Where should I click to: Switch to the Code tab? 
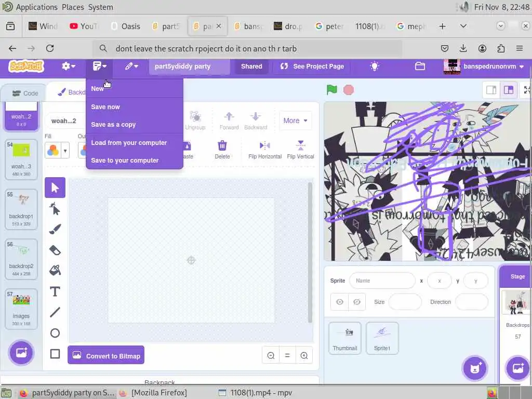pyautogui.click(x=25, y=94)
